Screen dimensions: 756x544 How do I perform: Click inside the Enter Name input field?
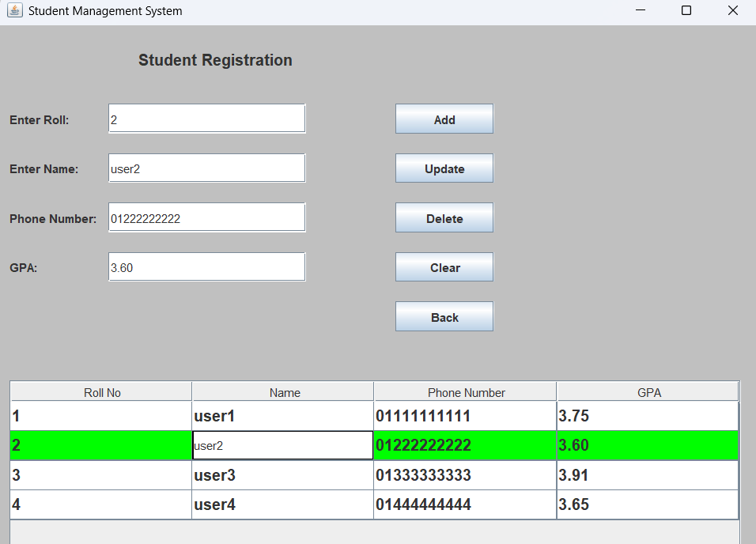[206, 168]
